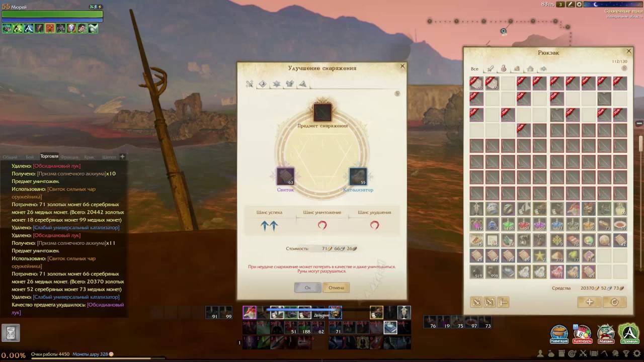644x362 pixels.
Task: Click the catalyst slot labeled 'Катализатор'
Action: [x=358, y=176]
